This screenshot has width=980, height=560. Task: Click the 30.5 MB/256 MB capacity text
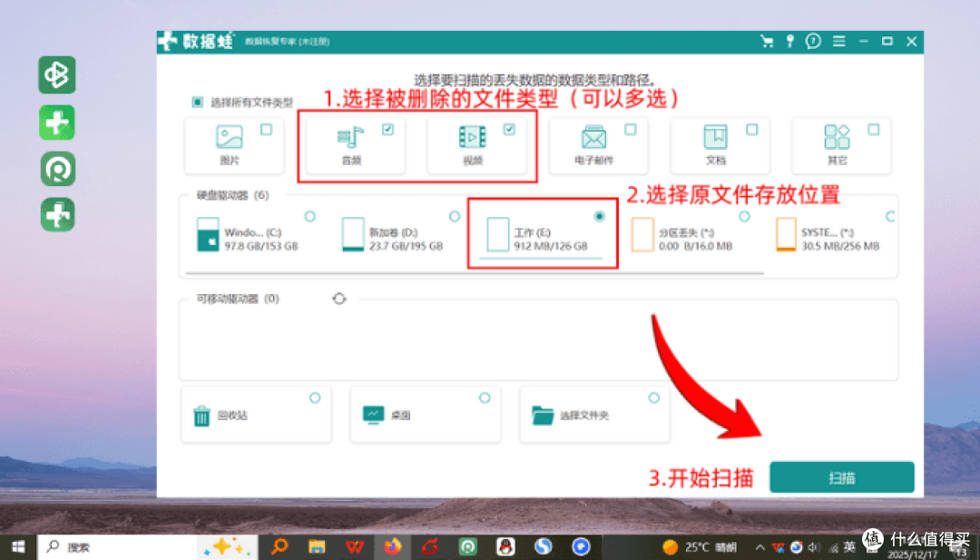tap(840, 246)
